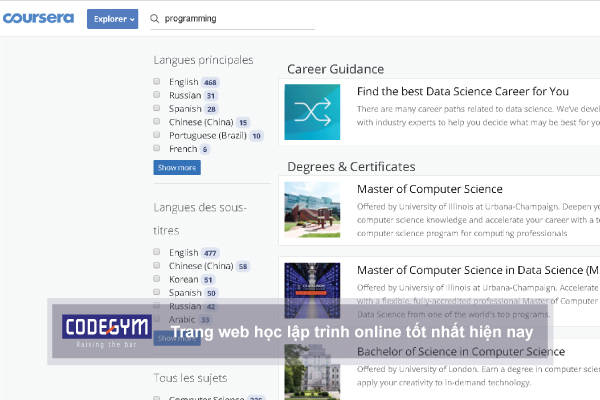The height and width of the screenshot is (400, 600).
Task: Click Show more under Langues principales
Action: point(177,168)
